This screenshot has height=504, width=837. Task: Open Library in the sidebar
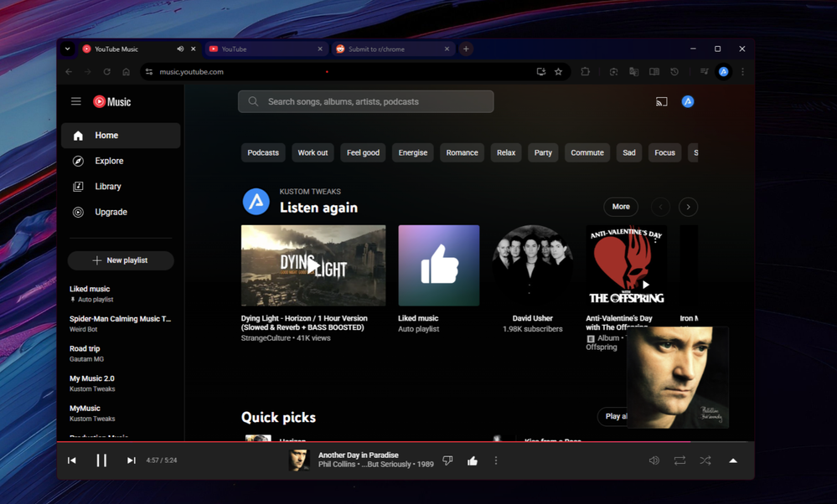[x=121, y=187]
